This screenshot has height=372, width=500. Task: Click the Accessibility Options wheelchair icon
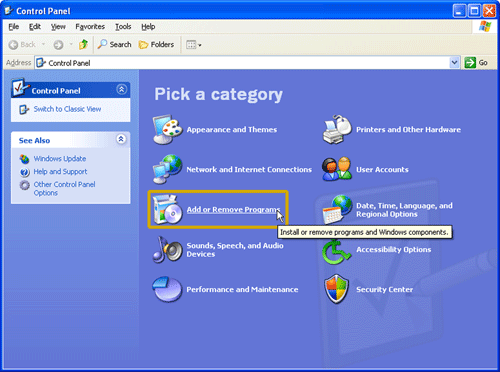pos(336,252)
